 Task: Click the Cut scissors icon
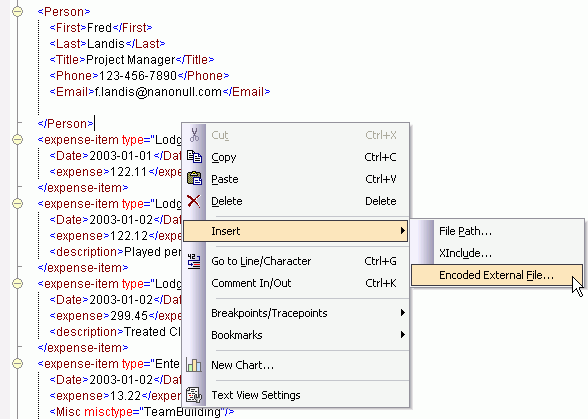(x=194, y=135)
